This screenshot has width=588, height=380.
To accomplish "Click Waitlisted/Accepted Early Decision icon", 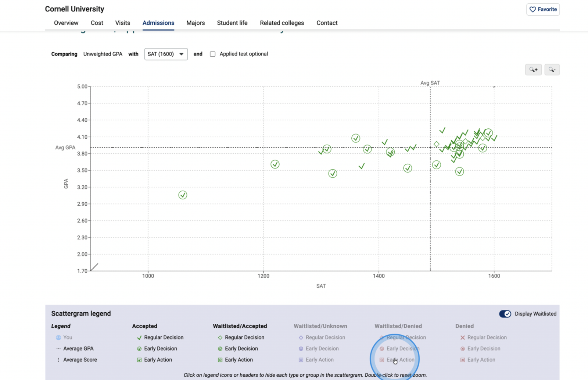I will tap(220, 349).
